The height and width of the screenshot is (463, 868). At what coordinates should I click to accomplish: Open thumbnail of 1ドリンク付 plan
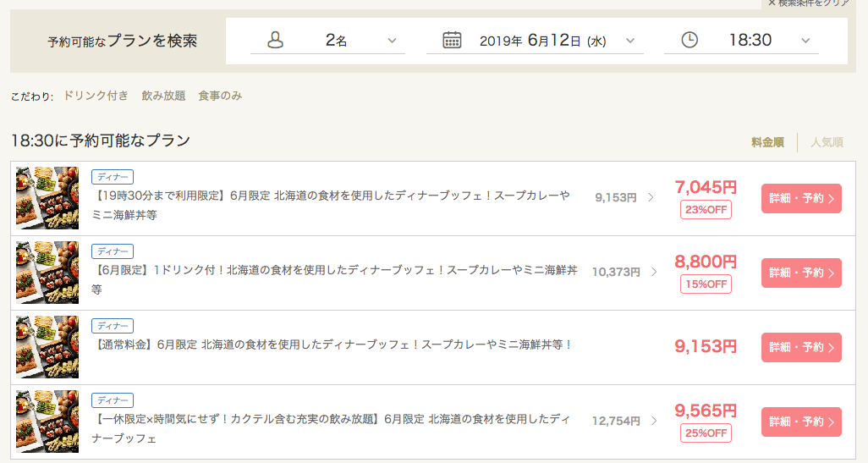tap(47, 273)
